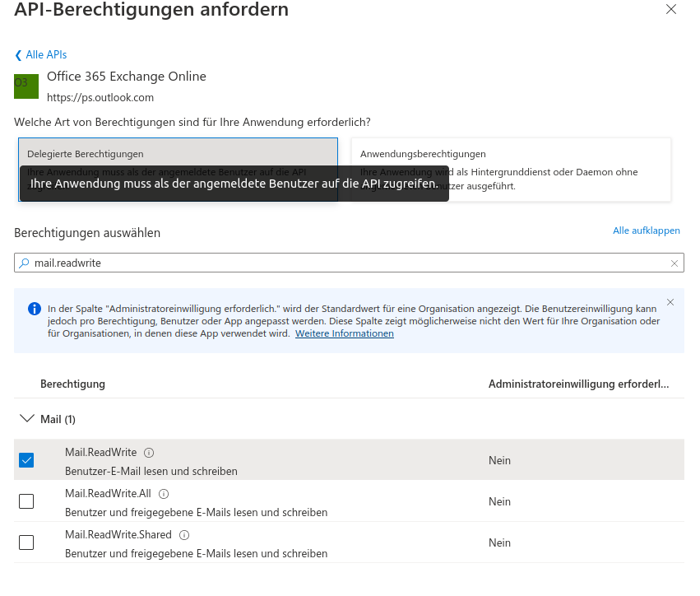This screenshot has width=700, height=596.
Task: Focus the mail.readwrite search field
Action: 349,263
